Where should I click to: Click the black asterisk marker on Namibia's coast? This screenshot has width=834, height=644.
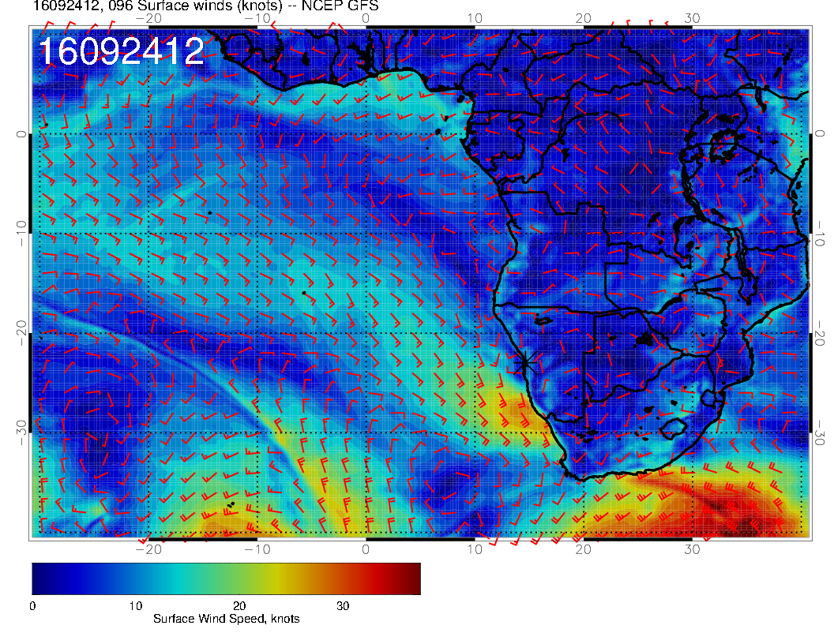point(525,363)
